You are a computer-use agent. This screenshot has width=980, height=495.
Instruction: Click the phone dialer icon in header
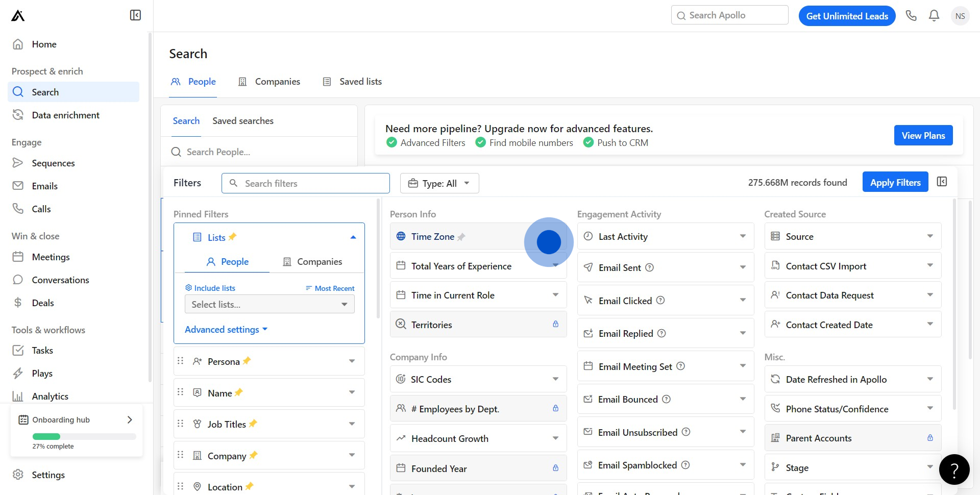(911, 16)
